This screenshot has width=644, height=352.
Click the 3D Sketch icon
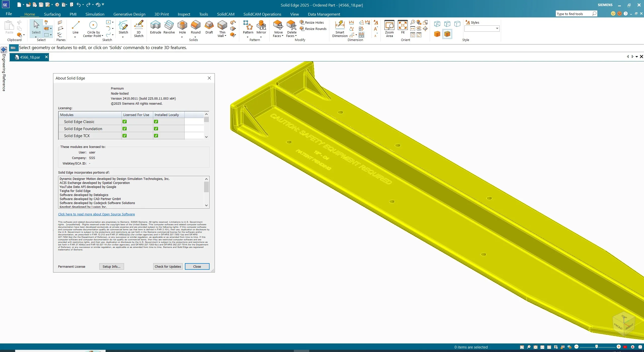pos(138,25)
